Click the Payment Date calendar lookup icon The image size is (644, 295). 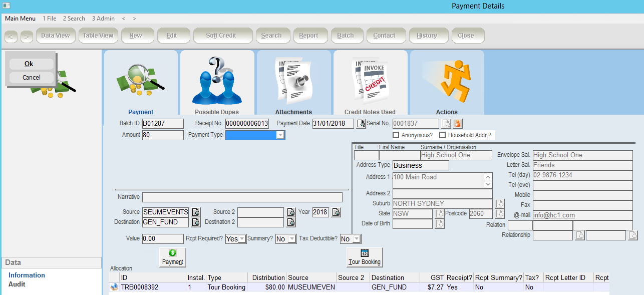tap(361, 124)
